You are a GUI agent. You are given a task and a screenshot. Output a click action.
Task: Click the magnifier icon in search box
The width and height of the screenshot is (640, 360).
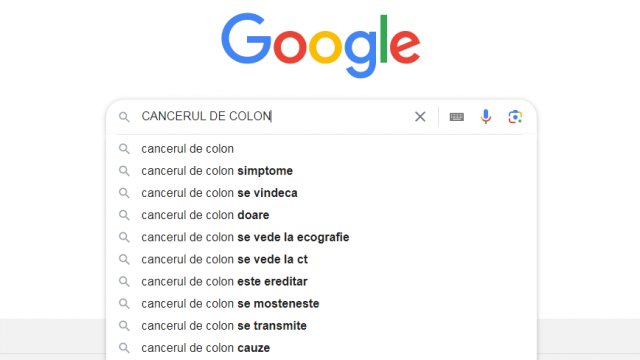coord(124,117)
